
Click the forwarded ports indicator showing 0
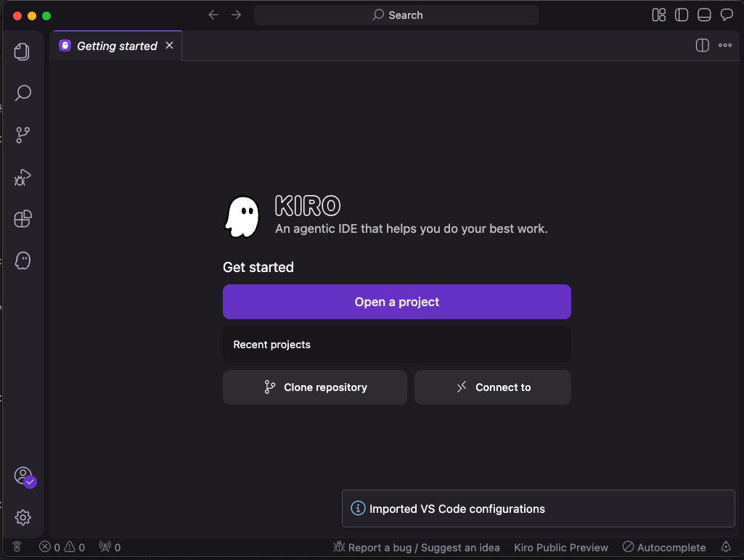(x=110, y=547)
